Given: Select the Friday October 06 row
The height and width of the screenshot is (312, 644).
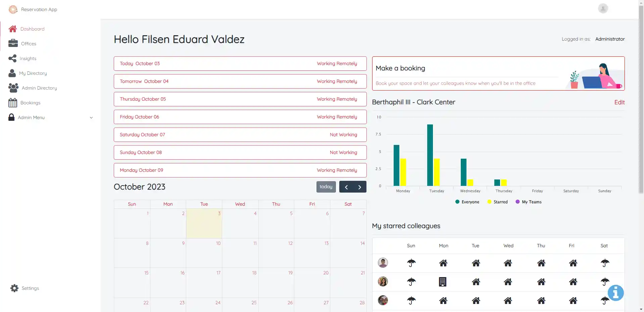Looking at the screenshot, I should [x=240, y=117].
